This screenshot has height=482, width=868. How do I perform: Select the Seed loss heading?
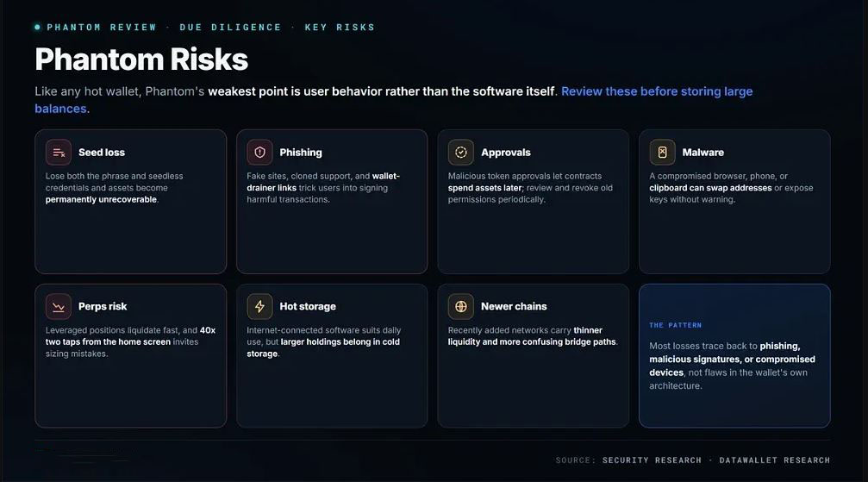tap(102, 153)
